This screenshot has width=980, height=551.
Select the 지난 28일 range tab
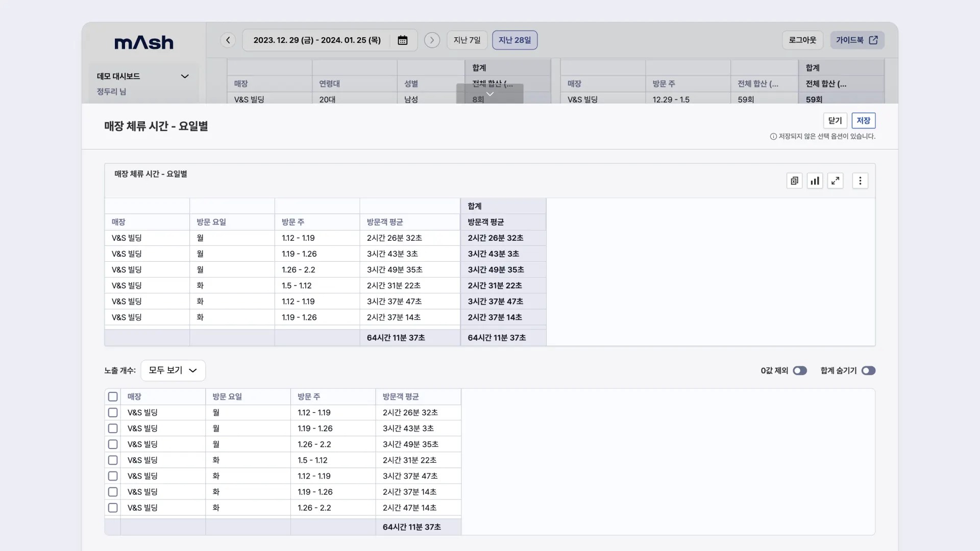(x=514, y=40)
